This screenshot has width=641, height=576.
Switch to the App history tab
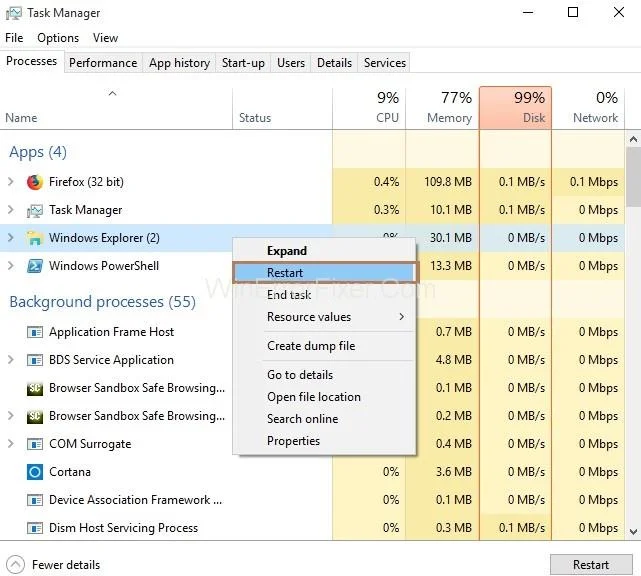pyautogui.click(x=179, y=63)
